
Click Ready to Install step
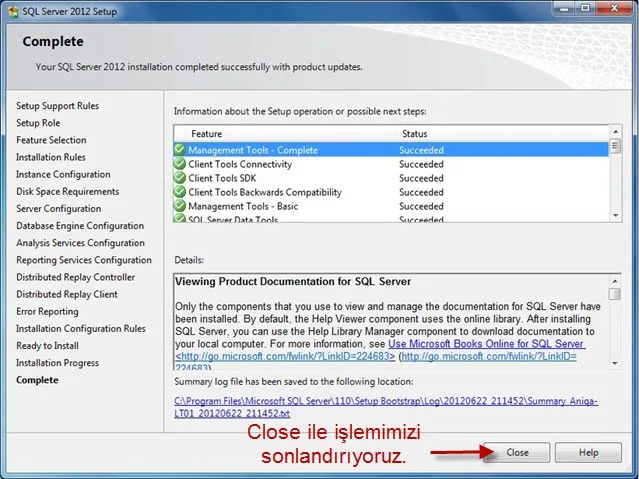tap(47, 345)
